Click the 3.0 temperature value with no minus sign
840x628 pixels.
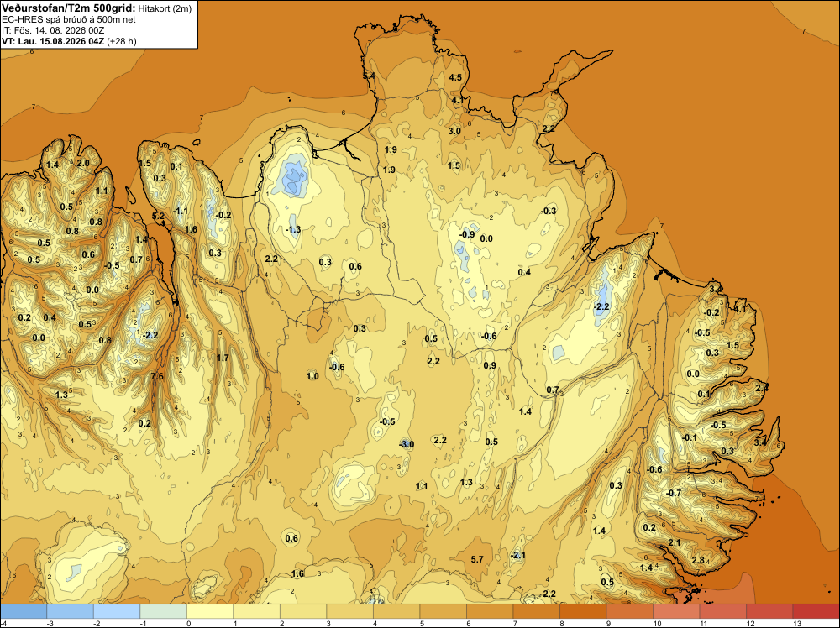pyautogui.click(x=454, y=131)
